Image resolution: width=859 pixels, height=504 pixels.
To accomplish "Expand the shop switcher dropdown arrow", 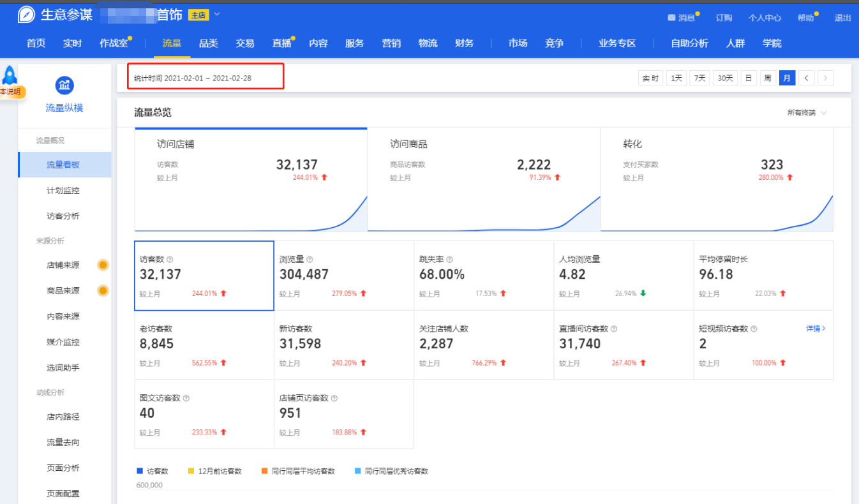I will point(217,14).
